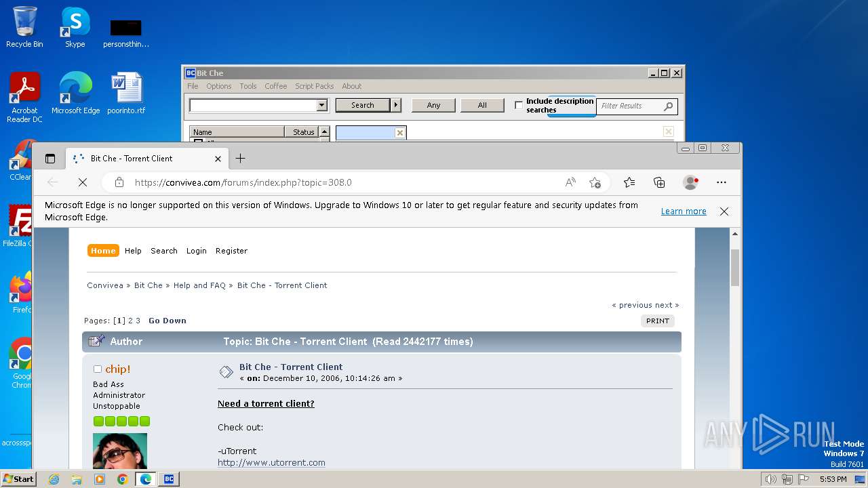Image resolution: width=868 pixels, height=488 pixels.
Task: Click the page scrollbar thumb in Edge
Action: pos(734,267)
